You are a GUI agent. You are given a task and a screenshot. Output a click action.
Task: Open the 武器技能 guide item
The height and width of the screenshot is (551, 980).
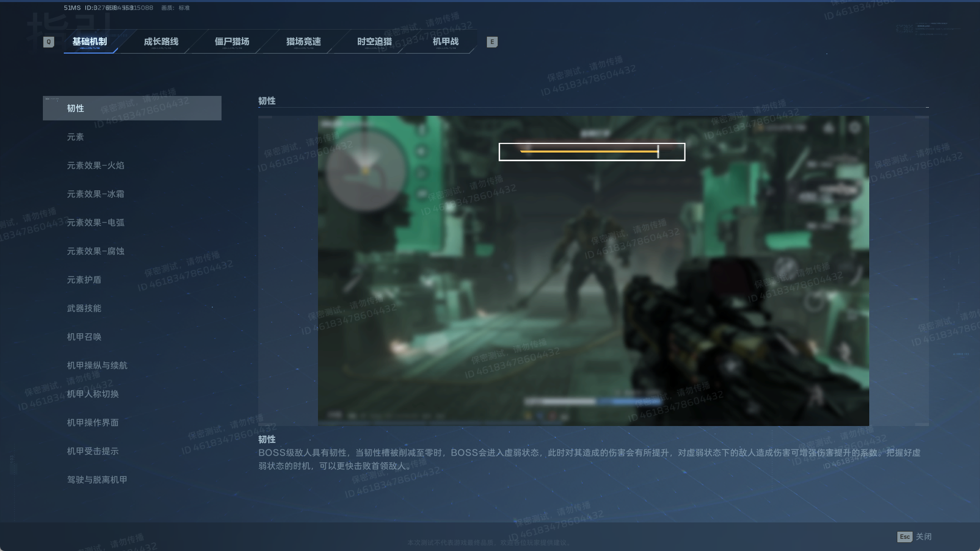tap(84, 308)
